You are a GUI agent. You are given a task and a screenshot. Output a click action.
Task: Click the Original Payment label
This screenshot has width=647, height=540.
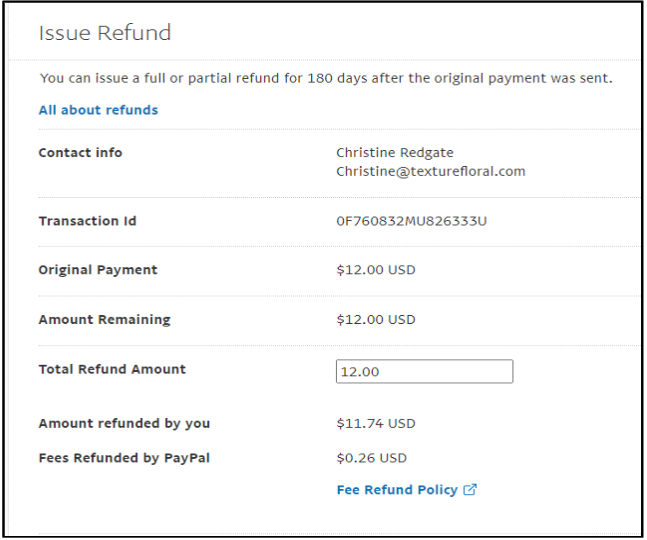tap(98, 270)
